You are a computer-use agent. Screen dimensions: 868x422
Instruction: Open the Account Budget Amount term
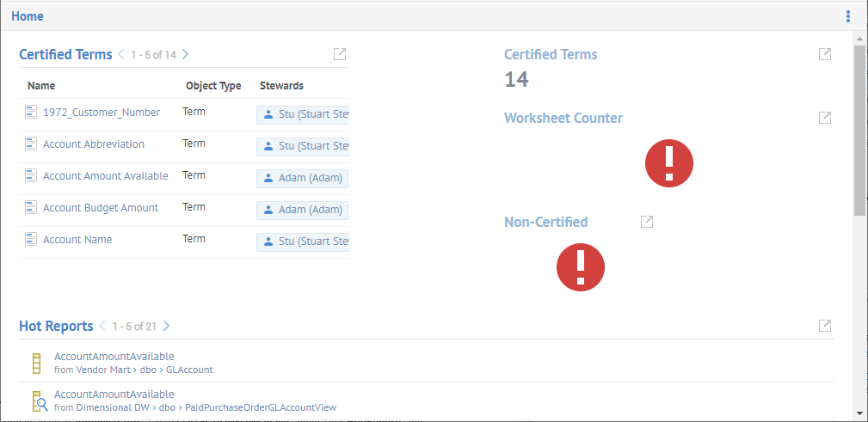[x=100, y=208]
